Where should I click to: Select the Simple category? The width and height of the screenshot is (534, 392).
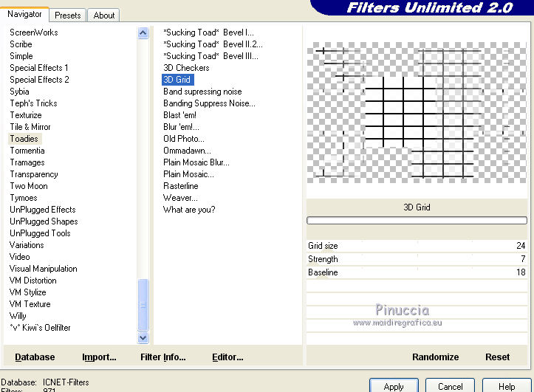(x=21, y=56)
